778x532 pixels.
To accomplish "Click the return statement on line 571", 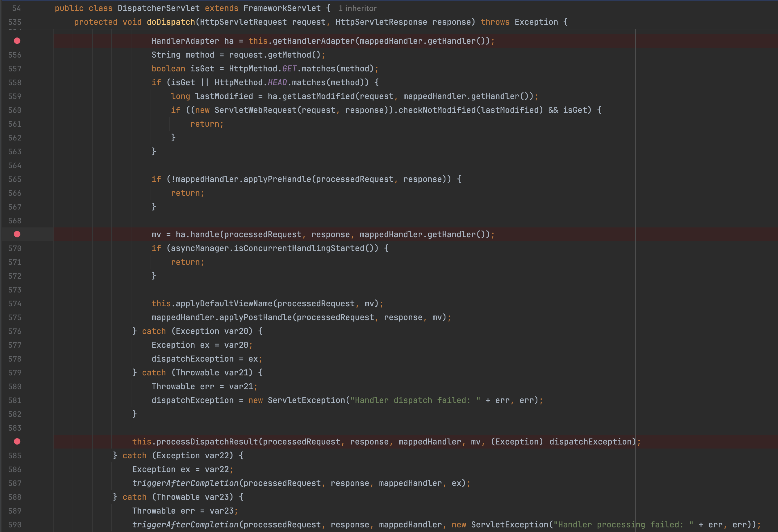I will click(x=188, y=262).
